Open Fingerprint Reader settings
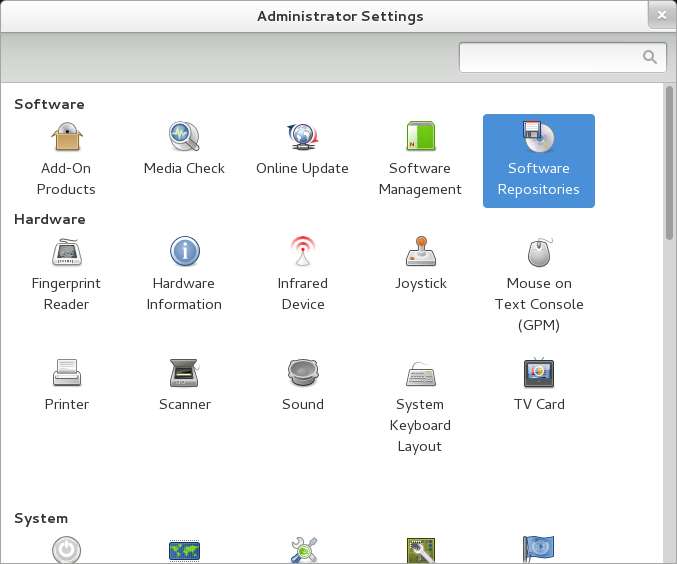The height and width of the screenshot is (564, 677). coord(66,274)
